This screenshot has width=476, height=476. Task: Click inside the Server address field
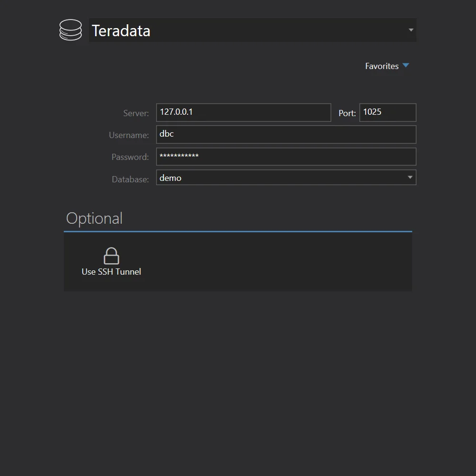pos(243,112)
